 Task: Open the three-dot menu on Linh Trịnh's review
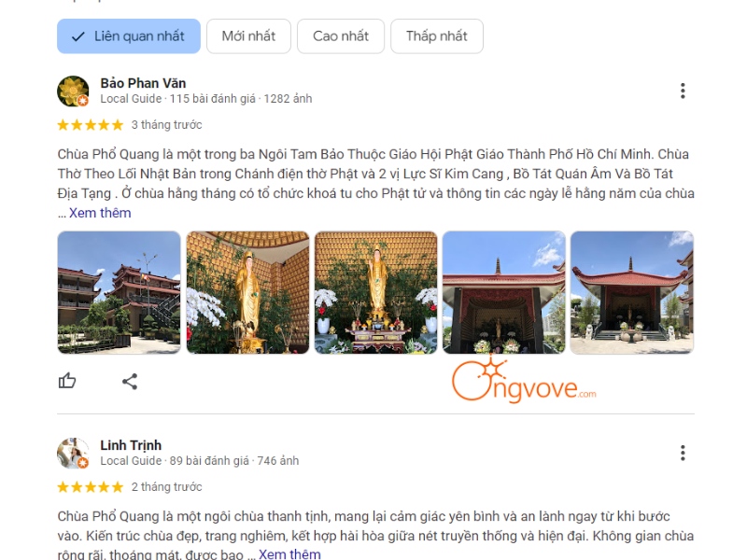[683, 453]
